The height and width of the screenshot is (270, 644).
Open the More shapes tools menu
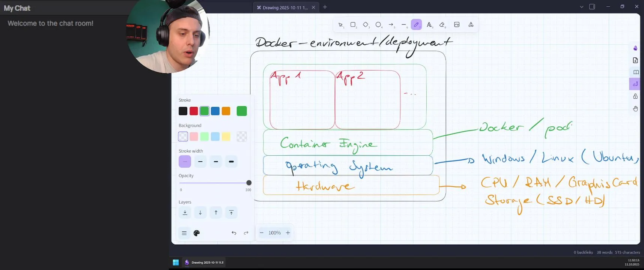[471, 25]
